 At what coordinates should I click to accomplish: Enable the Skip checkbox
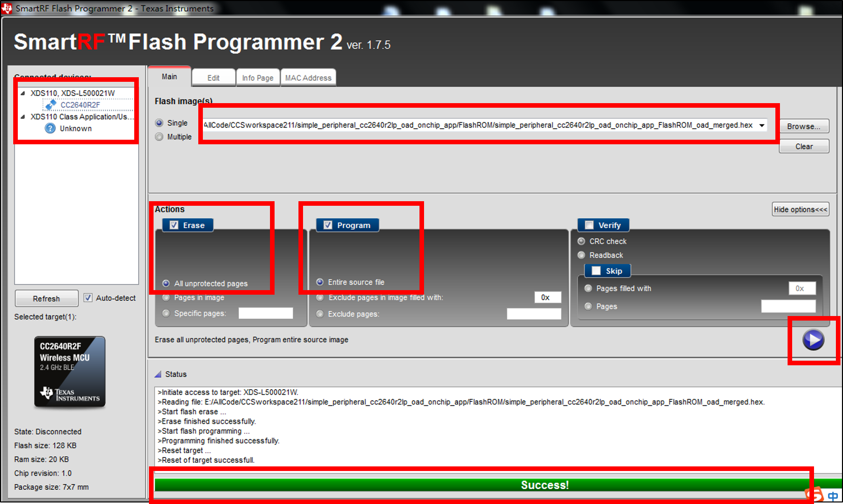(596, 271)
